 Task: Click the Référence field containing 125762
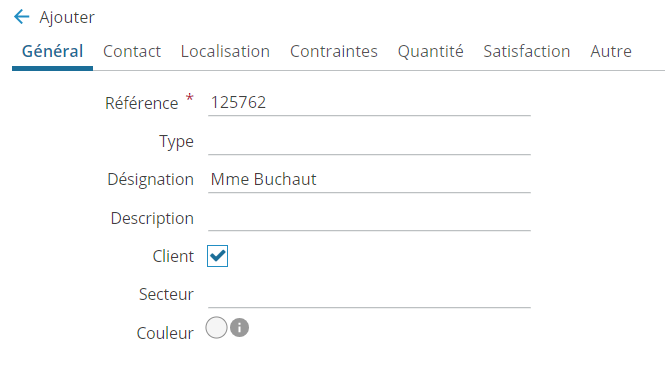click(x=369, y=103)
